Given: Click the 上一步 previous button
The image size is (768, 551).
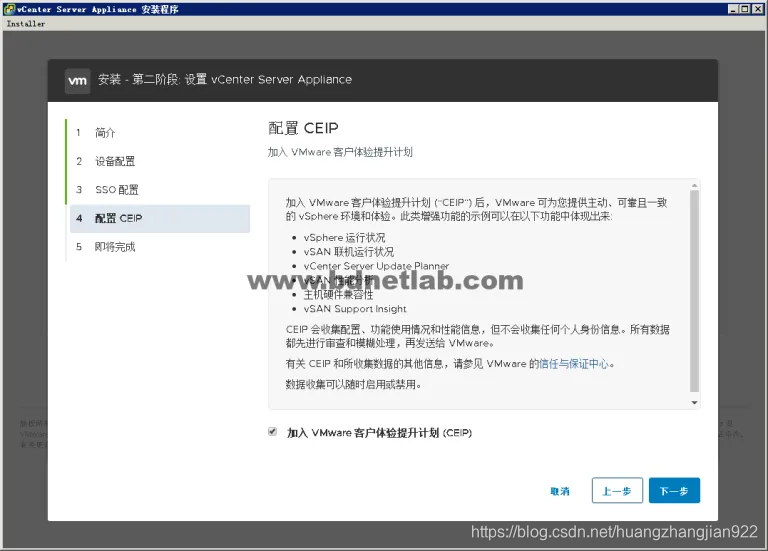Looking at the screenshot, I should point(617,490).
